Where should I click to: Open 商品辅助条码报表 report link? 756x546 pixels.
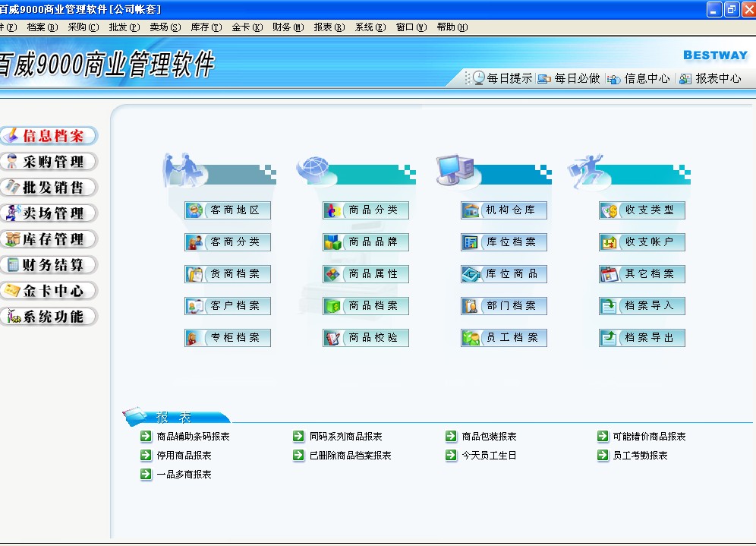point(193,437)
